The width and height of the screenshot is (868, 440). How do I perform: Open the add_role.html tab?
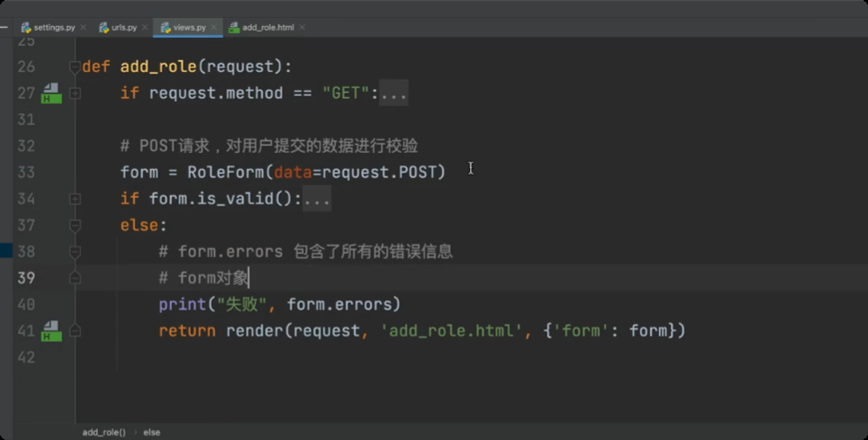tap(268, 27)
